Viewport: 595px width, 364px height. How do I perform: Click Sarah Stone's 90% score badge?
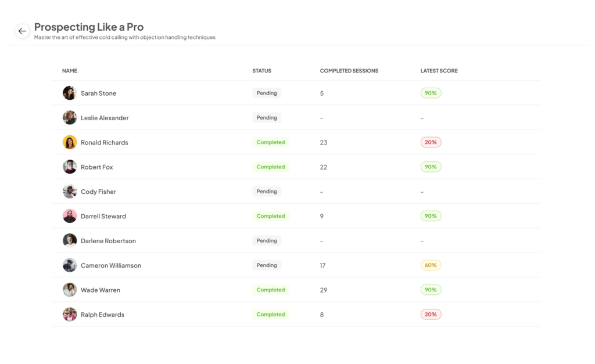[431, 93]
